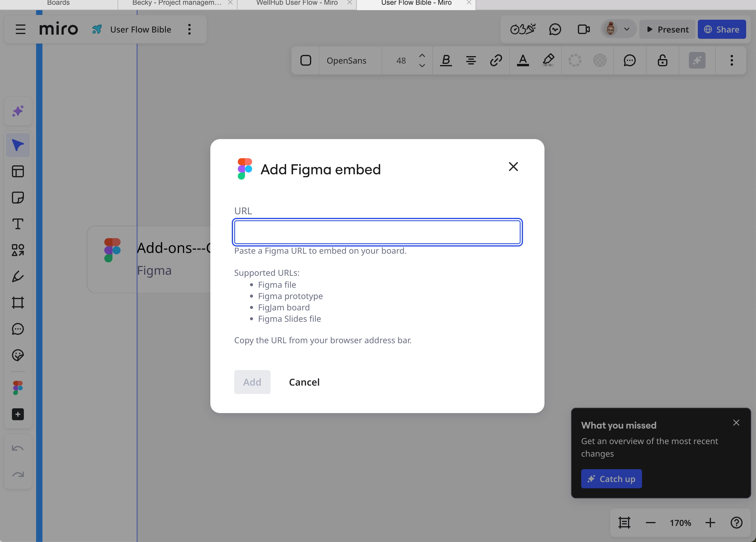Image resolution: width=756 pixels, height=542 pixels.
Task: Click the Add button in dialog
Action: pyautogui.click(x=252, y=382)
